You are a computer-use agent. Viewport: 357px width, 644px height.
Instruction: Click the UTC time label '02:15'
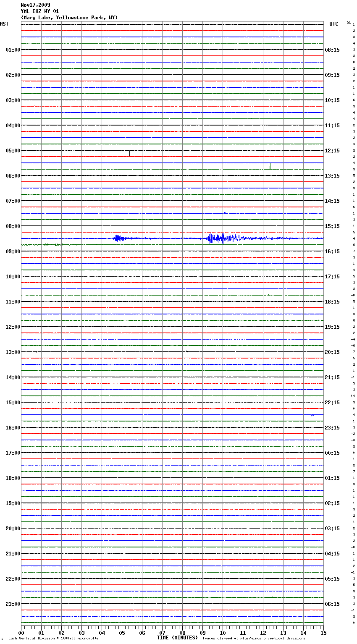click(x=332, y=503)
